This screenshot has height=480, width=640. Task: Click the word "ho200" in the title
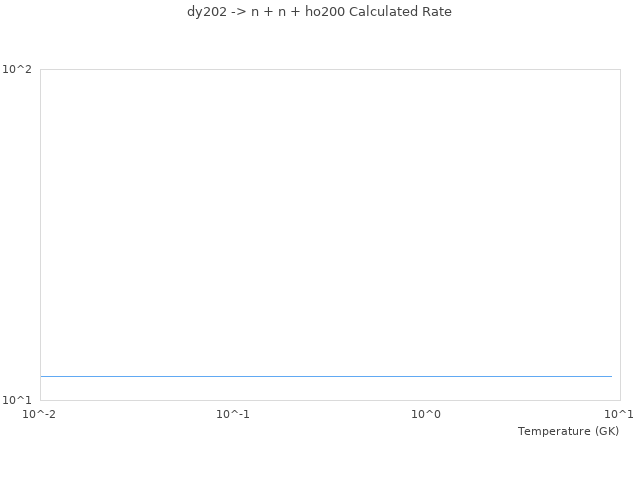coord(325,12)
